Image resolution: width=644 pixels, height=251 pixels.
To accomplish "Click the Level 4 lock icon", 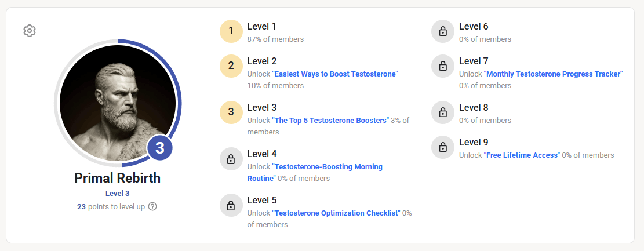I will pos(231,159).
